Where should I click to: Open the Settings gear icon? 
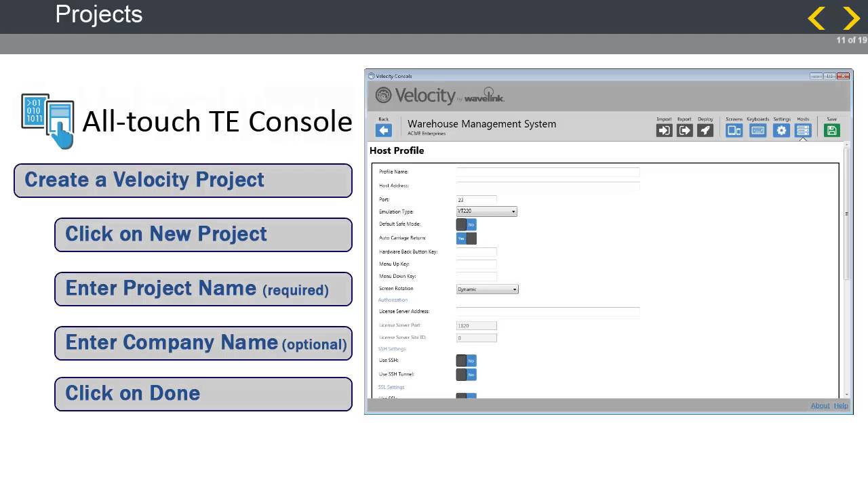[x=782, y=131]
